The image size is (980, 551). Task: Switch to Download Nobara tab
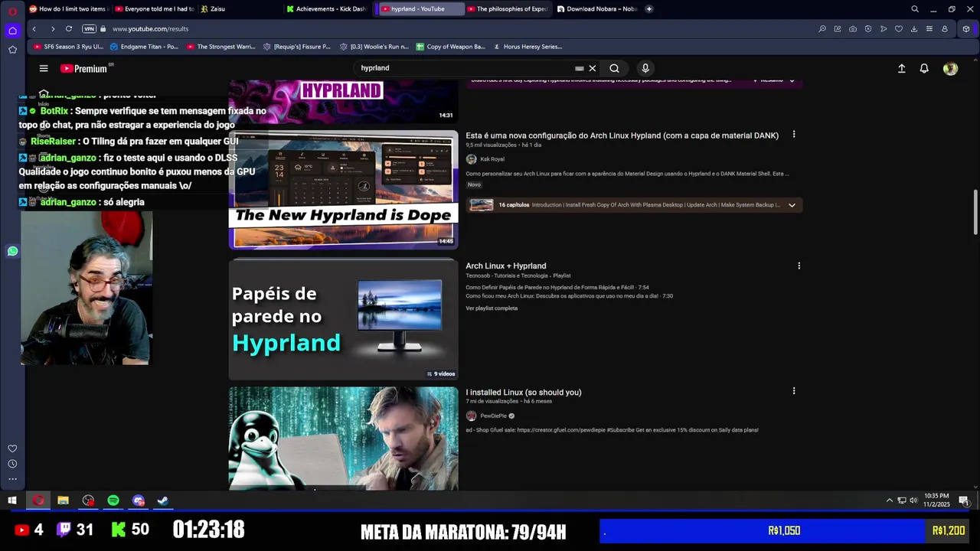tap(596, 9)
